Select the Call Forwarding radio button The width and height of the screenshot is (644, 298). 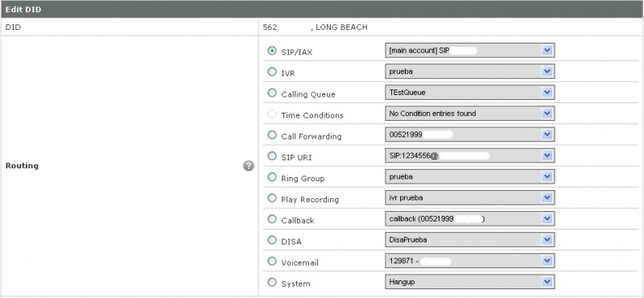coord(272,135)
